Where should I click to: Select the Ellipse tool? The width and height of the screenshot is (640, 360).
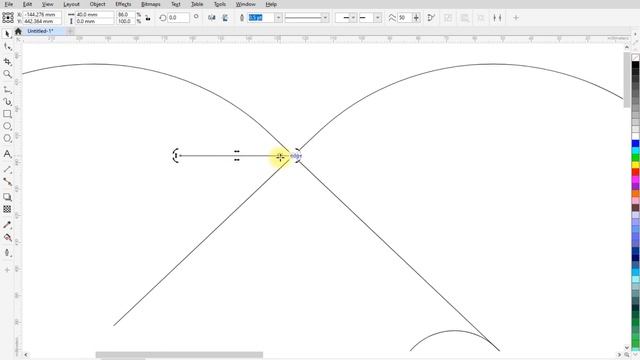pyautogui.click(x=7, y=126)
